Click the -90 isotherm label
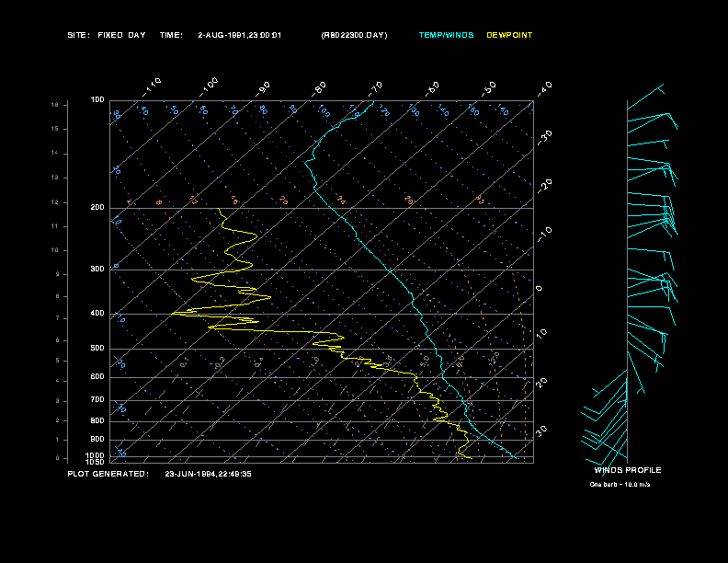The image size is (728, 563). (263, 88)
